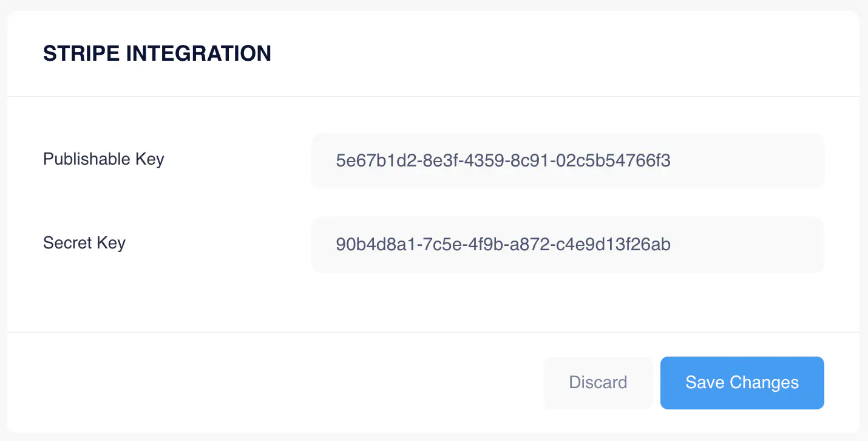
Task: Save the Stripe integration settings
Action: point(742,383)
